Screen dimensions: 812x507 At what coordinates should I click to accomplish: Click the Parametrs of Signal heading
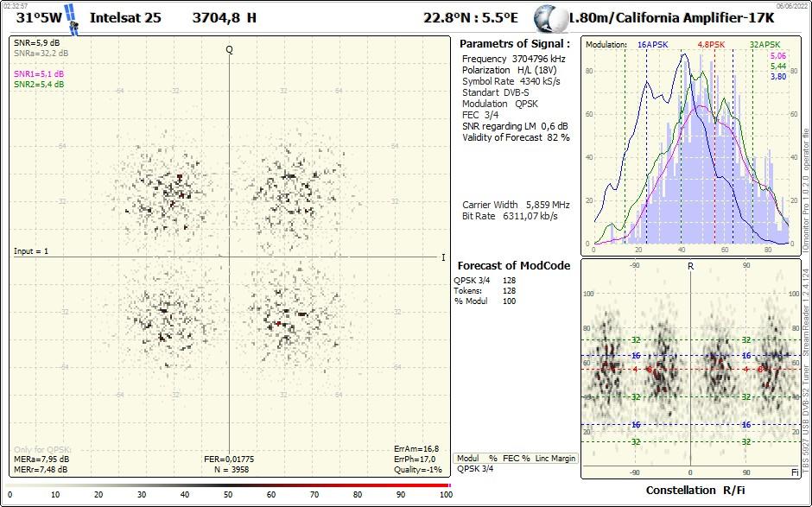tap(514, 43)
